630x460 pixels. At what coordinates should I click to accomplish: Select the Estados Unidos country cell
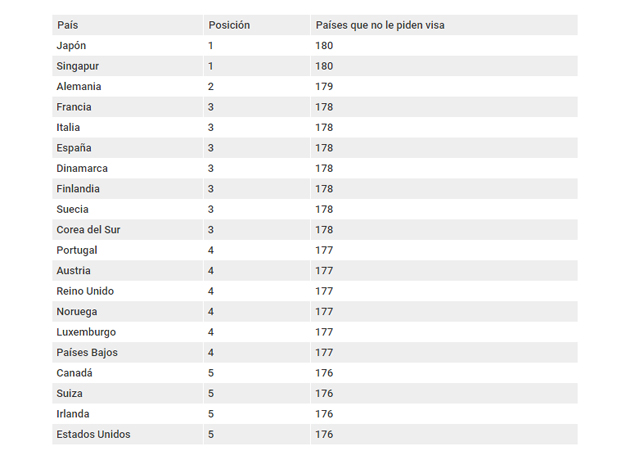(93, 434)
